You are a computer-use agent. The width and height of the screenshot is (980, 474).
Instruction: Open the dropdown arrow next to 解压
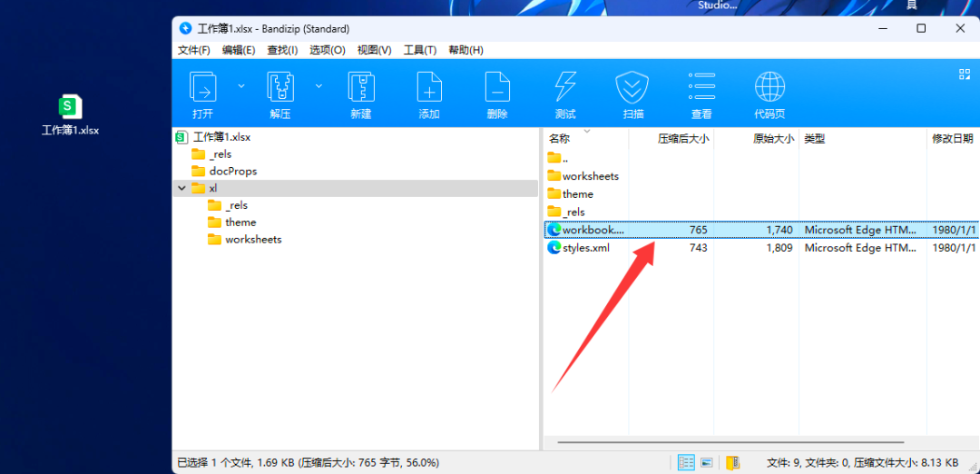click(318, 86)
